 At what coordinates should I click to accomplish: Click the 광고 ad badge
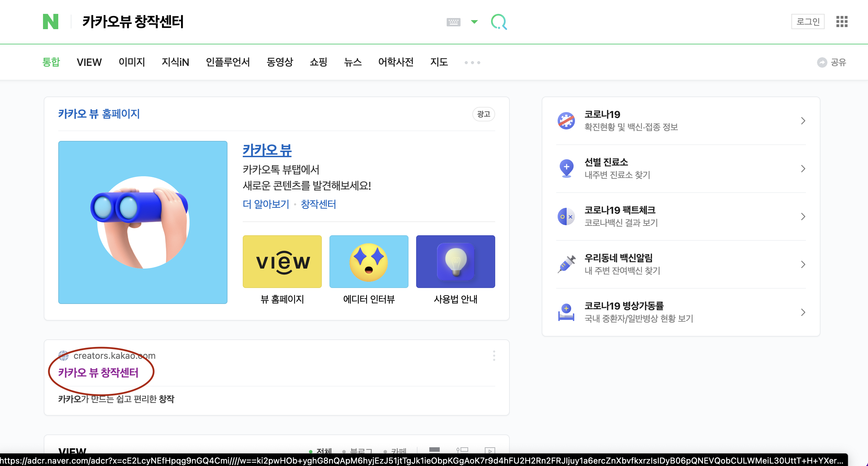pyautogui.click(x=483, y=114)
